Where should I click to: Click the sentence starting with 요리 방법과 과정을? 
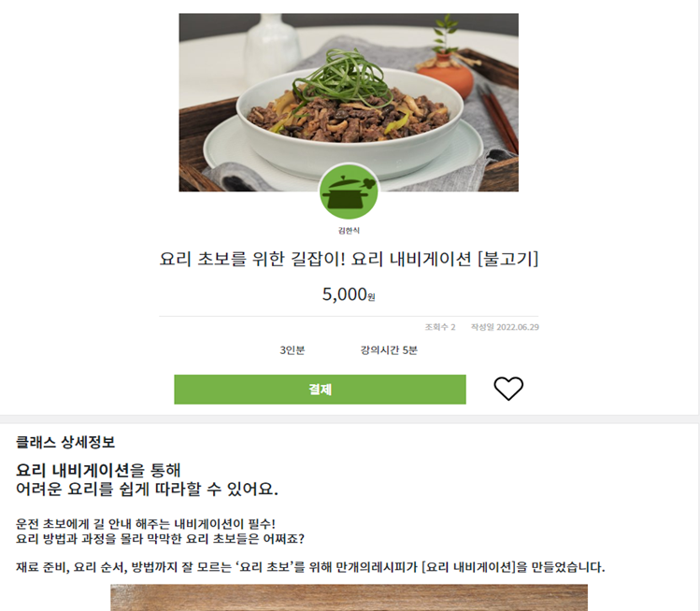click(x=160, y=539)
